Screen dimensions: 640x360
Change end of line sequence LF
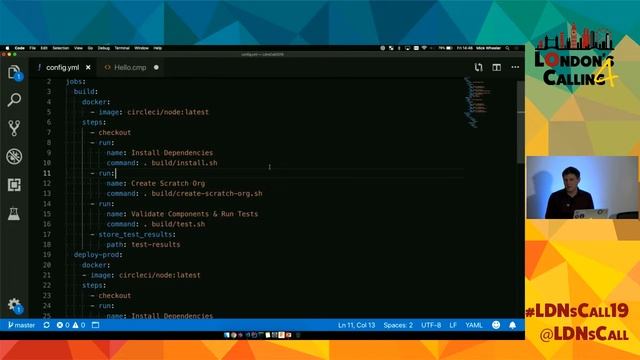click(x=453, y=325)
